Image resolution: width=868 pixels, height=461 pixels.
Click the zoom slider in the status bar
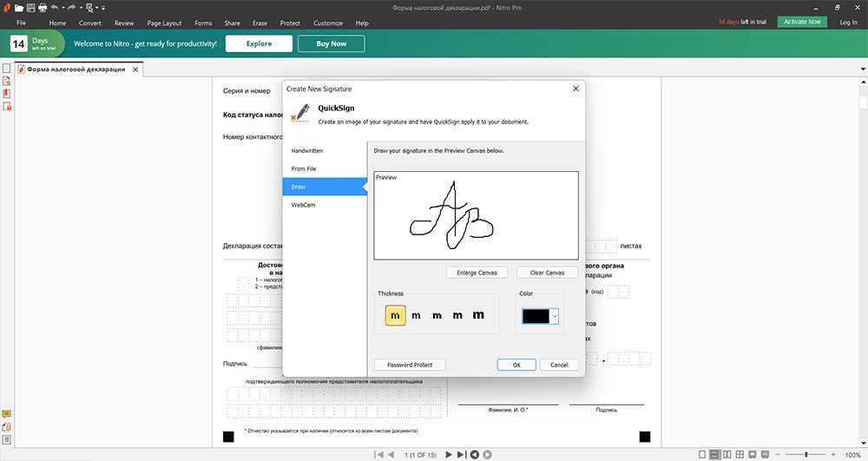[807, 454]
